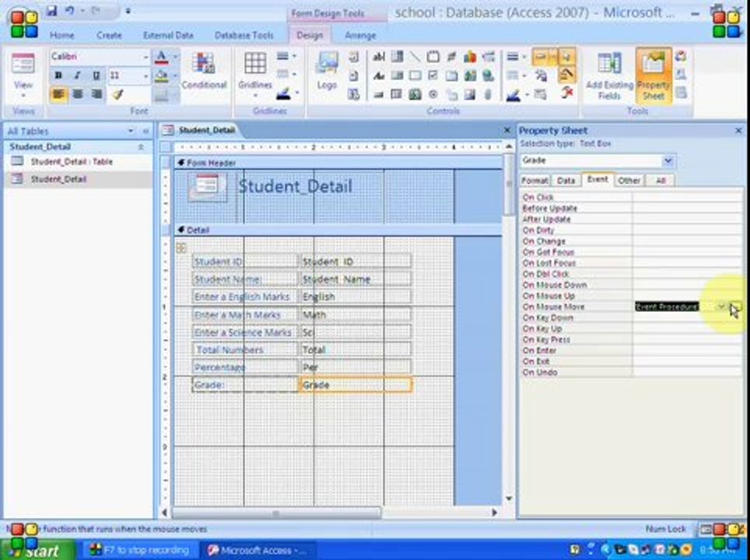Screen dimensions: 750x560
Task: Select the Option Button control tool
Action: coord(433,94)
